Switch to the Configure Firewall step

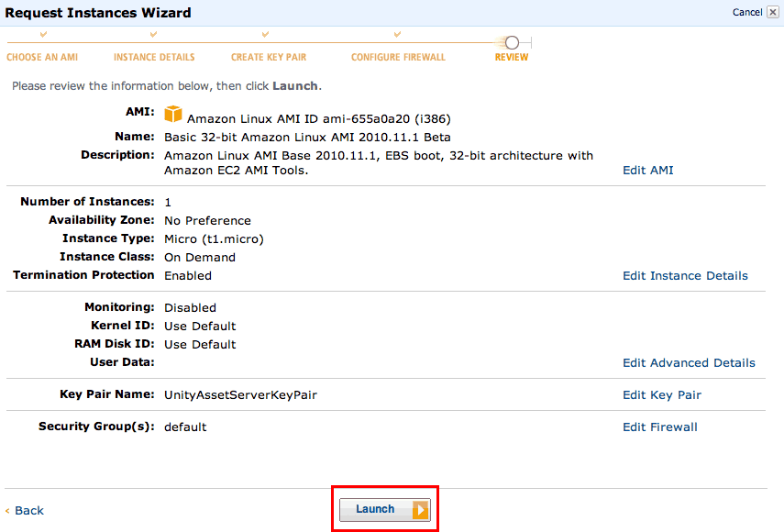[398, 57]
